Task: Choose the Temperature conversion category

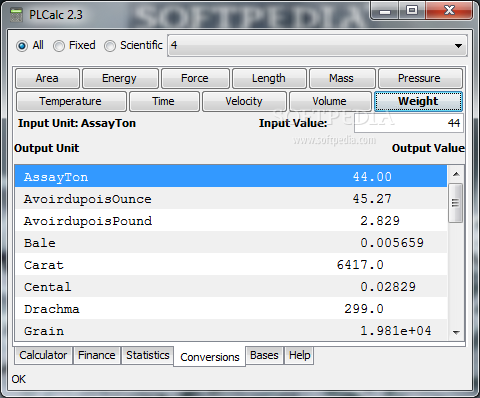Action: (x=70, y=101)
